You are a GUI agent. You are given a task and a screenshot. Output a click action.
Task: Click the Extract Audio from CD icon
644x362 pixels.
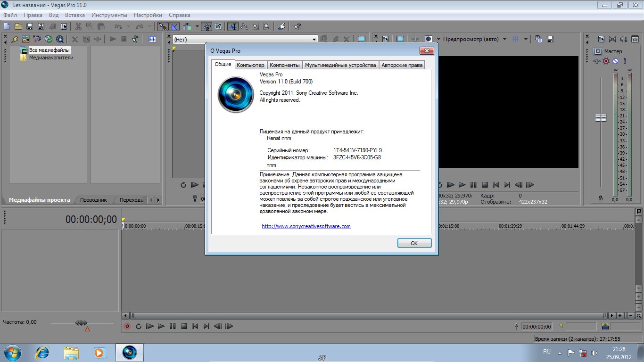point(48,40)
